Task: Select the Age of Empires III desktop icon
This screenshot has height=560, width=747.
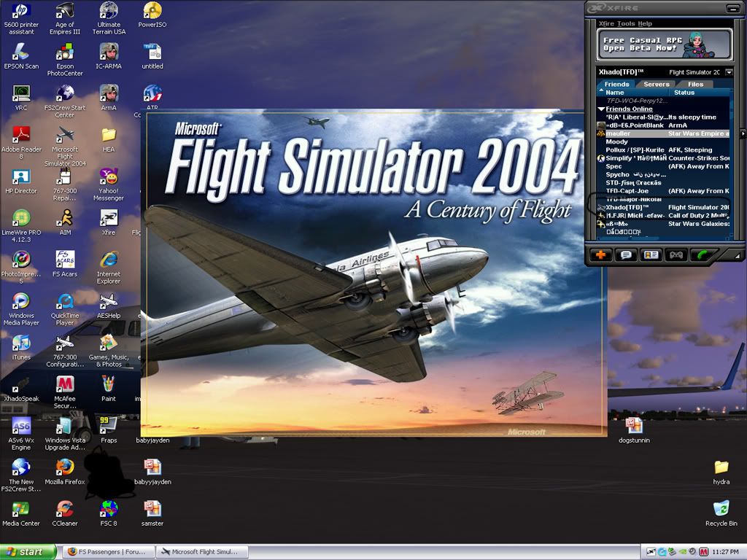Action: pyautogui.click(x=65, y=19)
